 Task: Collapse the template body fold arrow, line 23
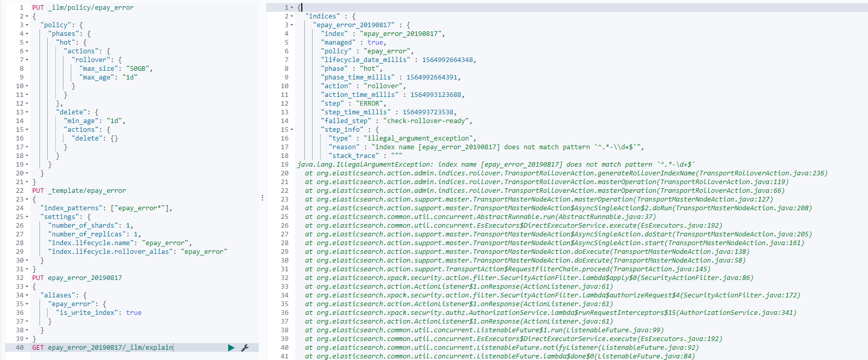[x=27, y=199]
